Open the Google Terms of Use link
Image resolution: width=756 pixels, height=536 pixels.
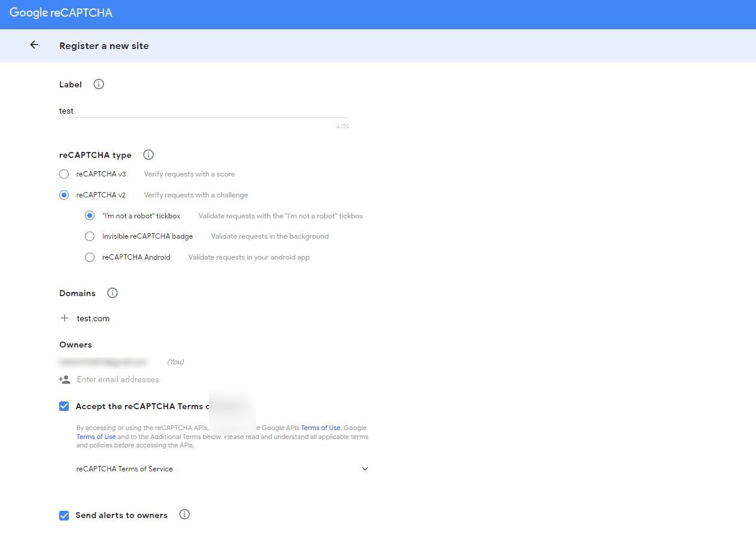tap(96, 437)
